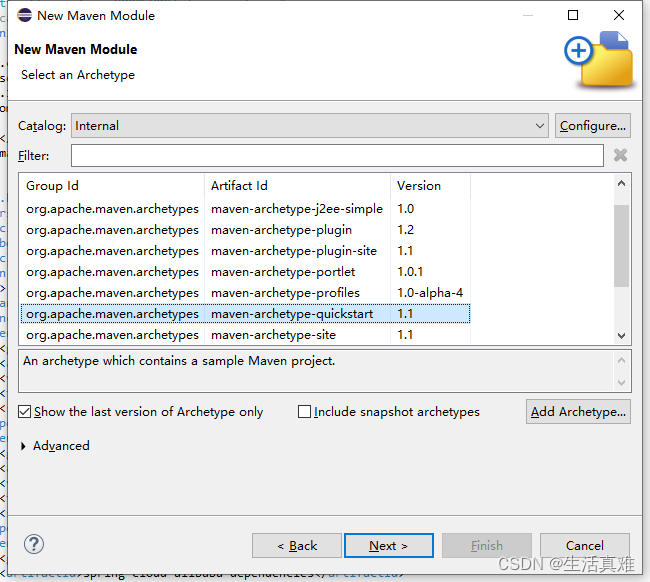Select the maven-archetype-profiles row
The image size is (650, 582).
tap(245, 293)
